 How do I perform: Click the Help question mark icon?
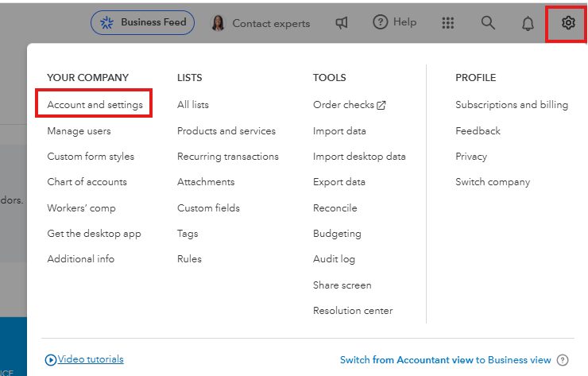[381, 22]
